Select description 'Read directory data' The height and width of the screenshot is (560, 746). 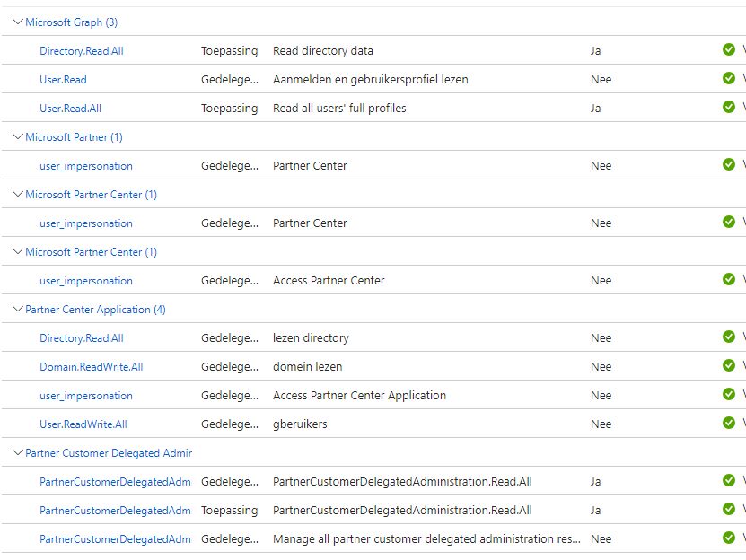point(323,51)
